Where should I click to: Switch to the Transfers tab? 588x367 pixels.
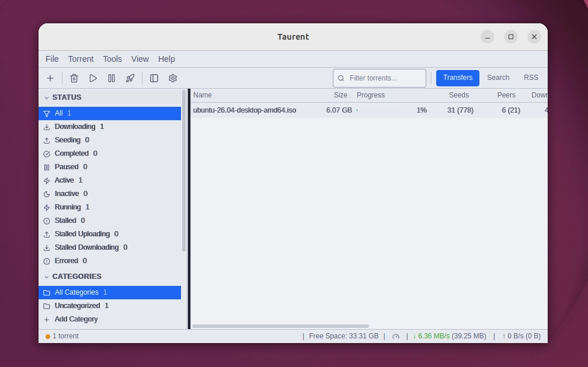point(458,78)
